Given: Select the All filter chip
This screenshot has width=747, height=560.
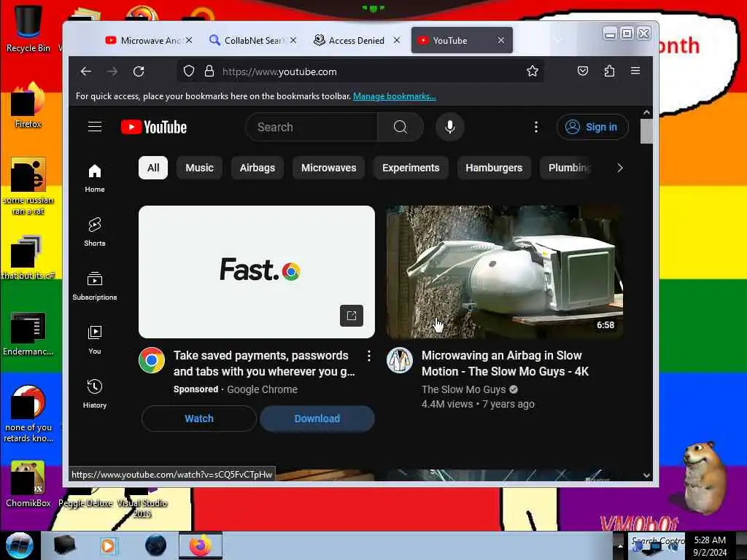Looking at the screenshot, I should [x=153, y=168].
